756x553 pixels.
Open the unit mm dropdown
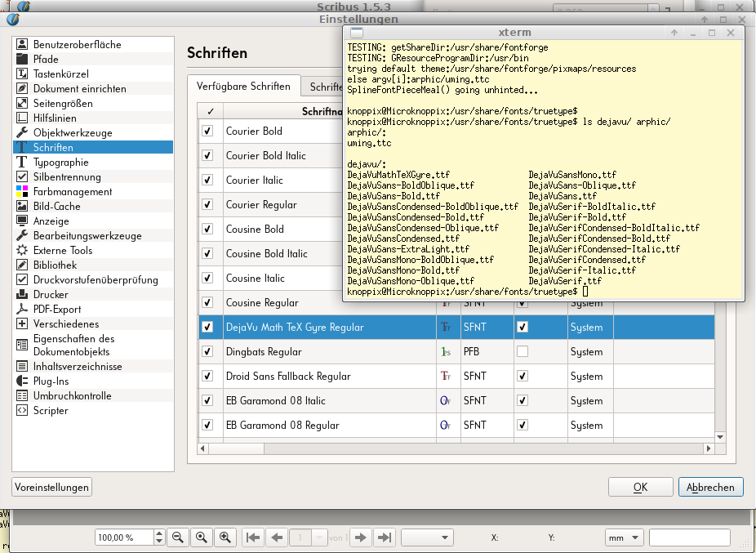tap(625, 537)
